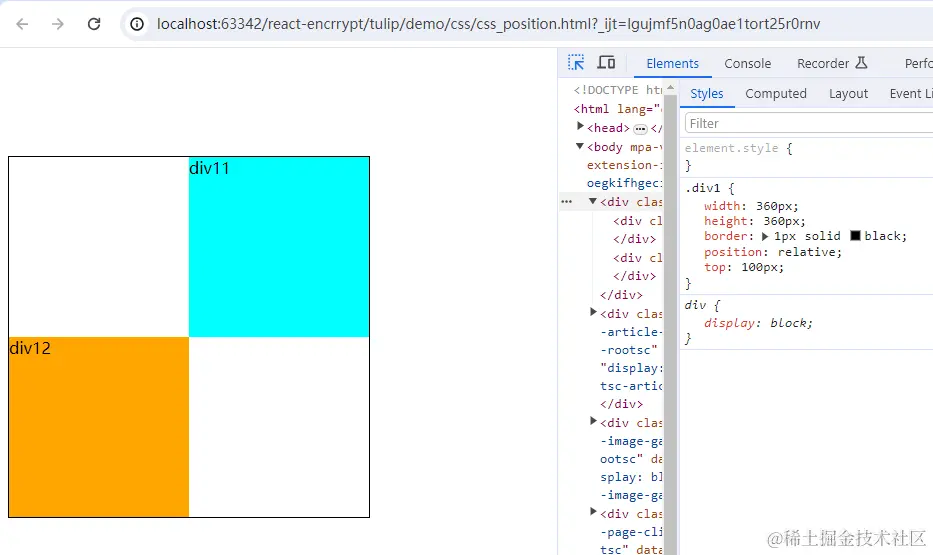The image size is (933, 555).
Task: Open the Layout sub-tab
Action: click(x=848, y=93)
